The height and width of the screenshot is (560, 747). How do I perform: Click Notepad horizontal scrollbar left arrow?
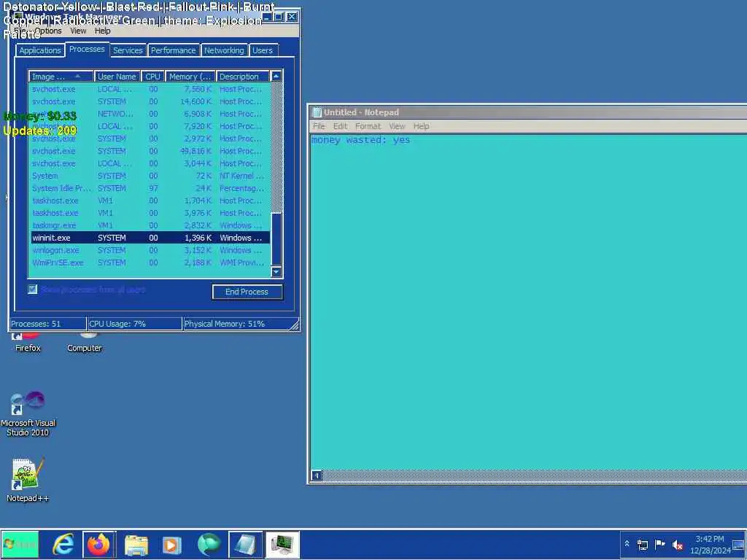tap(317, 475)
